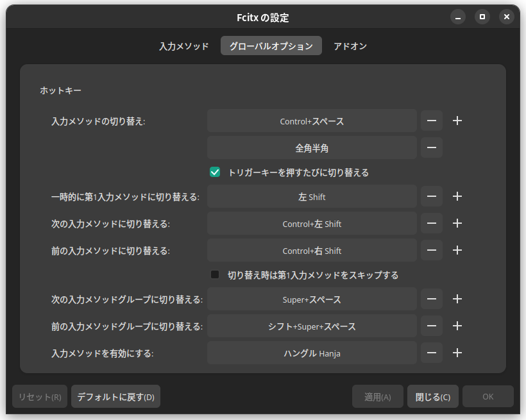Add hotkey for 前の入力メソッドグループに切り替える
The width and height of the screenshot is (526, 420).
[457, 326]
